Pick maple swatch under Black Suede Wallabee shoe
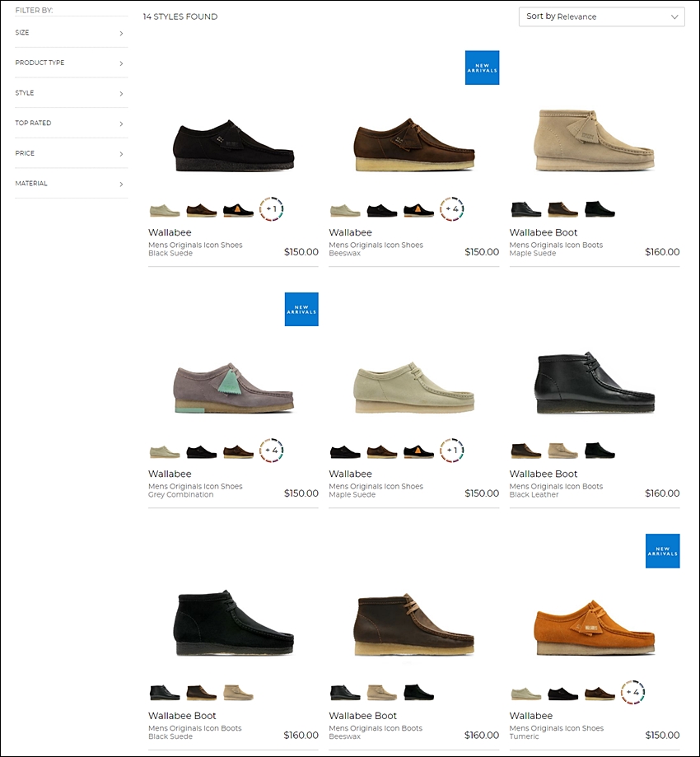 [165, 211]
